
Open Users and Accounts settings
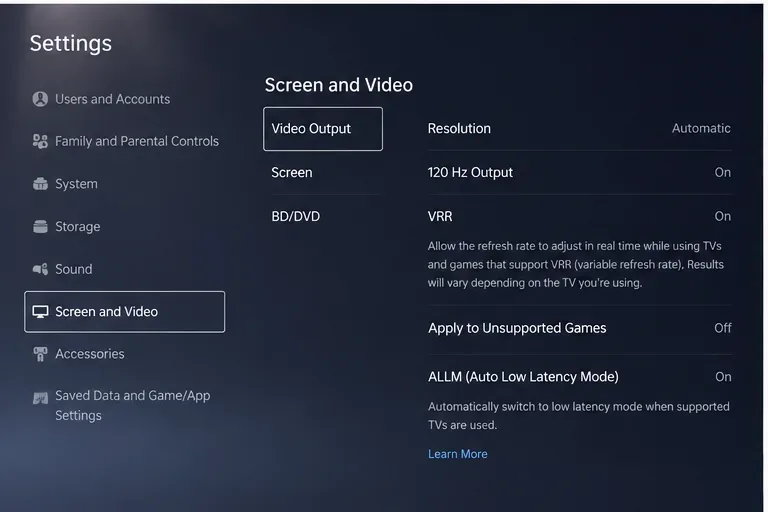point(113,99)
